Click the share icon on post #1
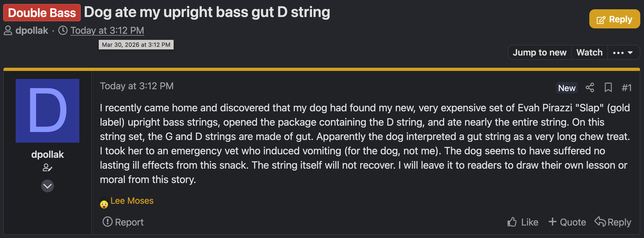The width and height of the screenshot is (644, 238). 590,87
